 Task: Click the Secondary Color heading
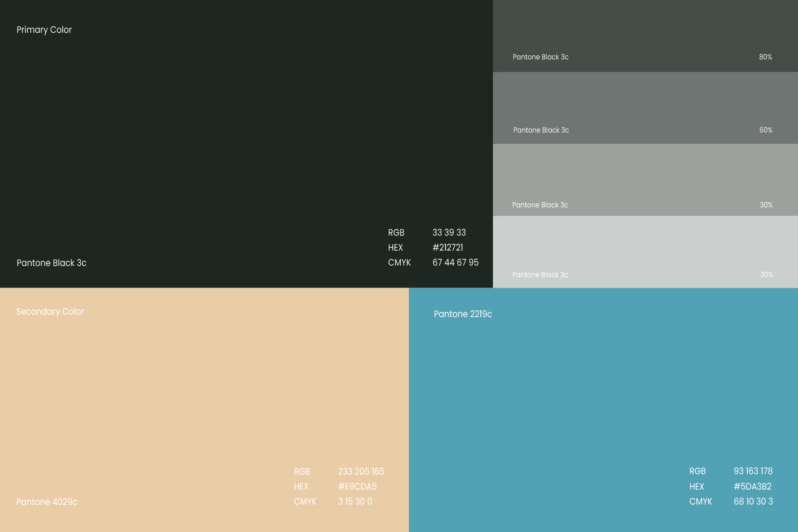pos(50,312)
